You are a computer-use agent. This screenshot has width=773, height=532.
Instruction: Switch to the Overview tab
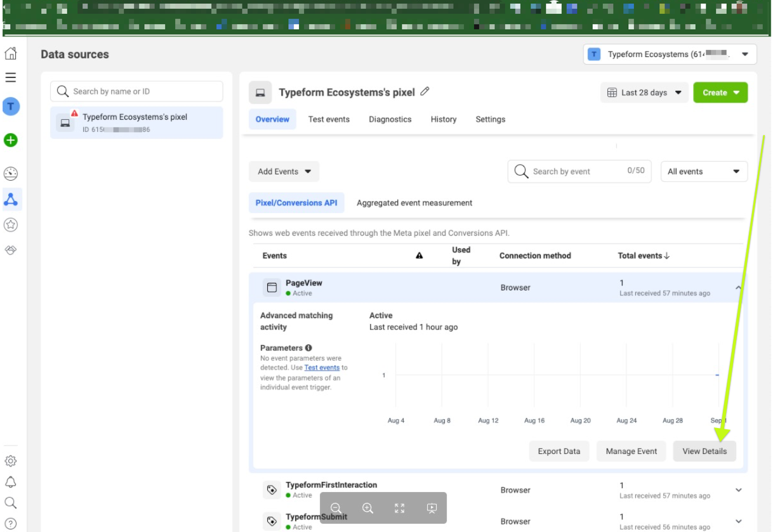272,119
